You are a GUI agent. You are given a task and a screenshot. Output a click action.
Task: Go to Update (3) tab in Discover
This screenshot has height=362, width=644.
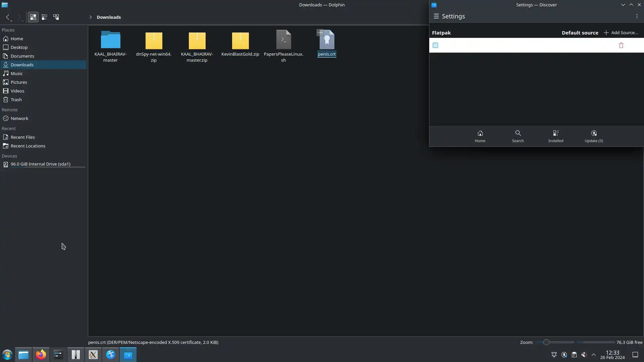click(x=594, y=136)
